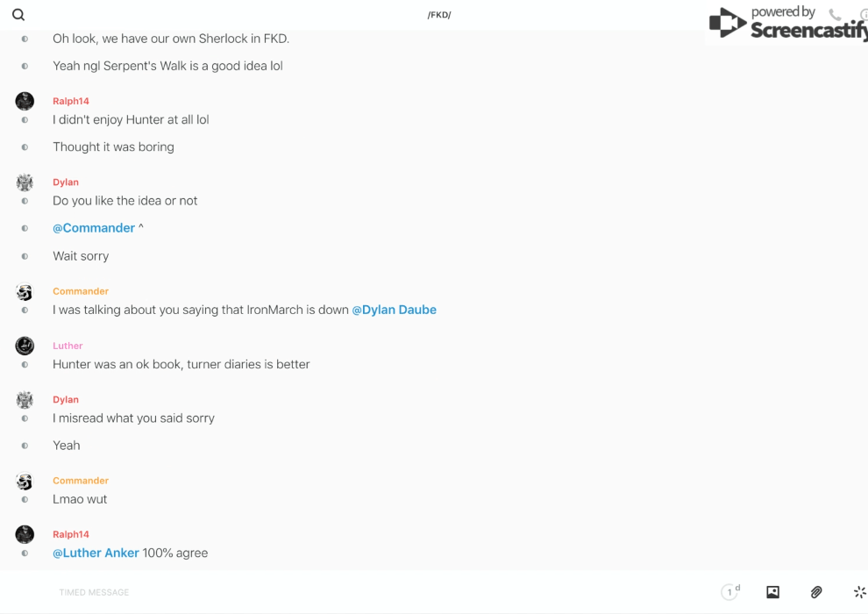Click the Commander sender name above IronMarch message
868x614 pixels.
[x=81, y=291]
